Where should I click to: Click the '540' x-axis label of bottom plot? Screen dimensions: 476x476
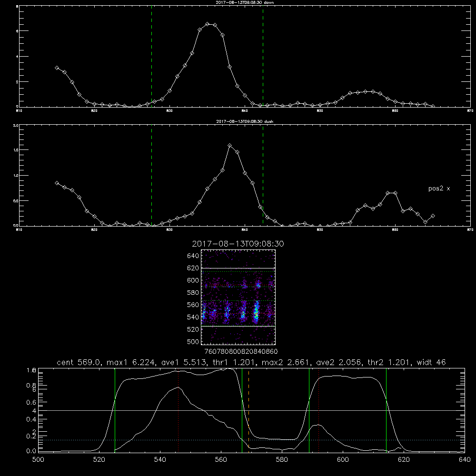[x=160, y=460]
